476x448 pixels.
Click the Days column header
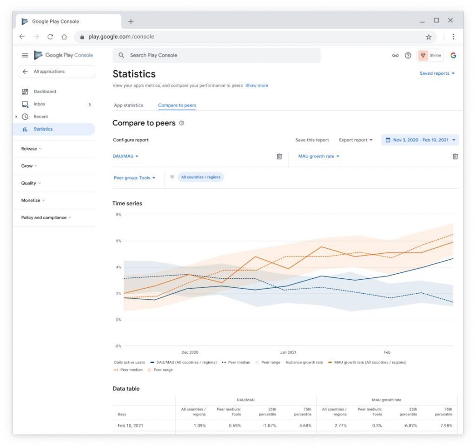point(122,415)
